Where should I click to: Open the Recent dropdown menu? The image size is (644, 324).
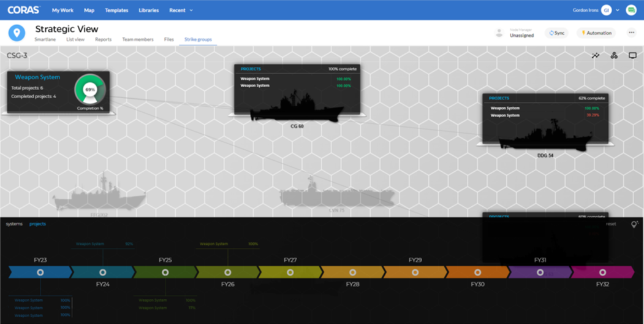pyautogui.click(x=181, y=10)
